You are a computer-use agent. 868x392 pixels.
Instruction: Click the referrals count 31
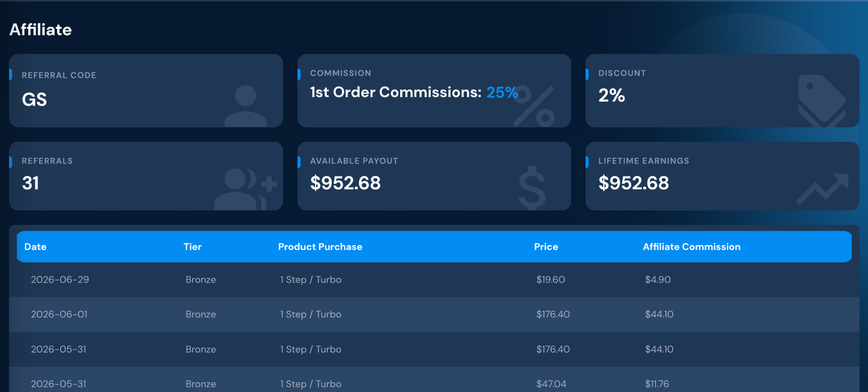(30, 183)
